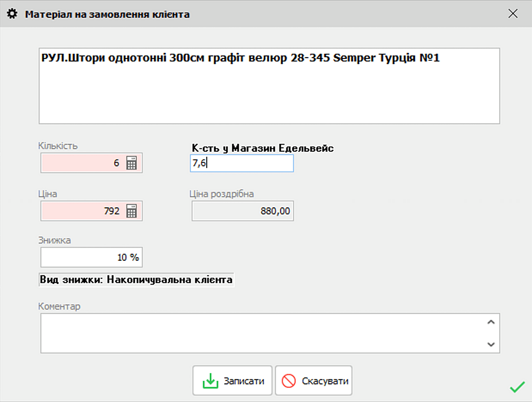Click the dialog title text
The width and height of the screenshot is (532, 402).
click(x=107, y=14)
